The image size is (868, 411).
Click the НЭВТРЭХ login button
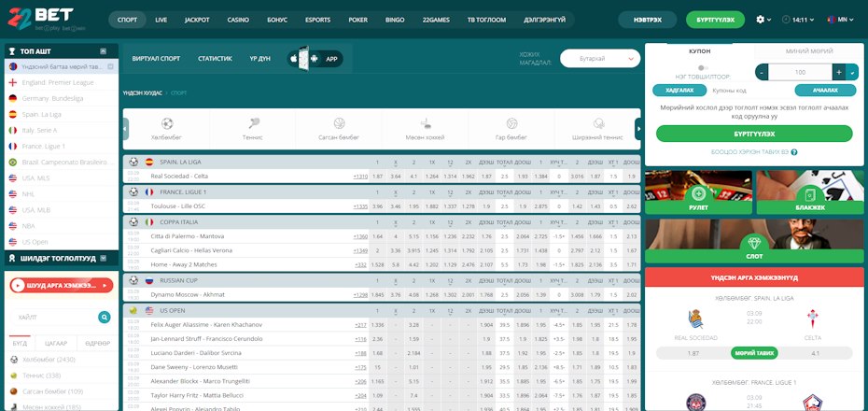647,20
